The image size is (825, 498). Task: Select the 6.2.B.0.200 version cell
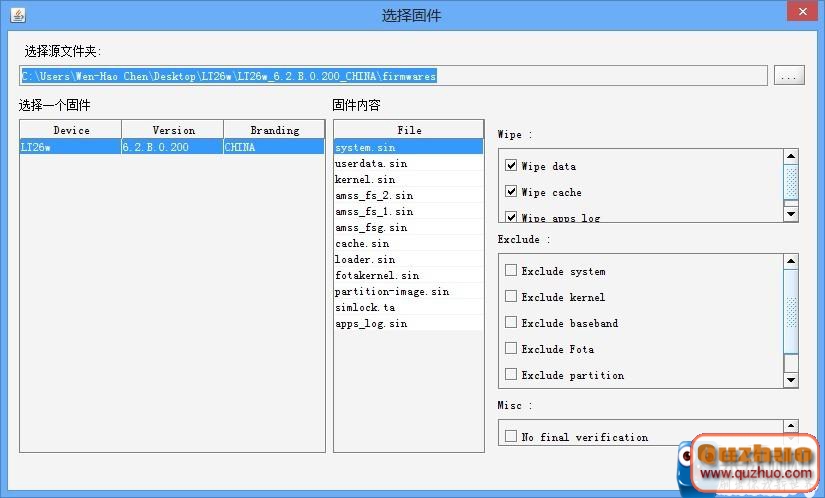[173, 147]
